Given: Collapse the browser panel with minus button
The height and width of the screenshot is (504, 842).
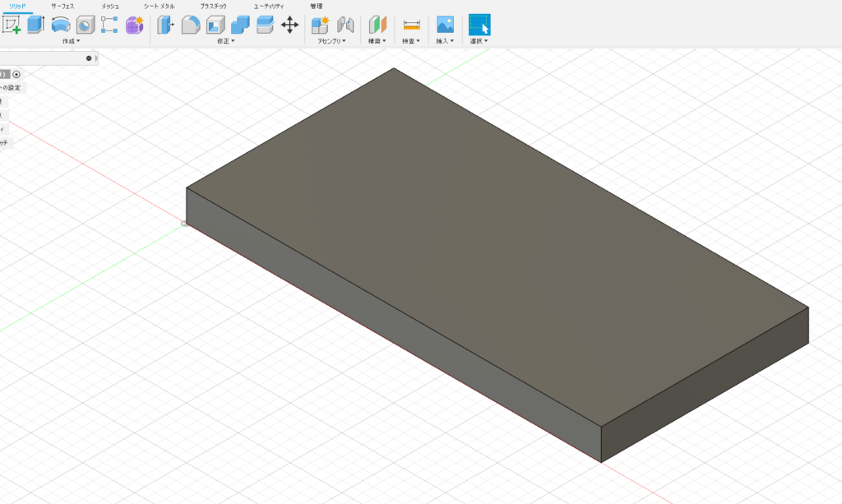Looking at the screenshot, I should 89,58.
